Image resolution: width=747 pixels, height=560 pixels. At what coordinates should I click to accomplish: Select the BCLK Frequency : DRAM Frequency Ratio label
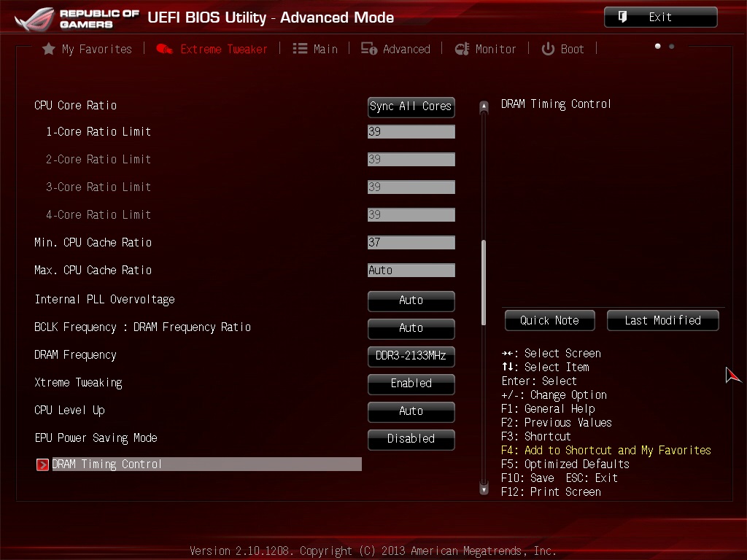[142, 327]
